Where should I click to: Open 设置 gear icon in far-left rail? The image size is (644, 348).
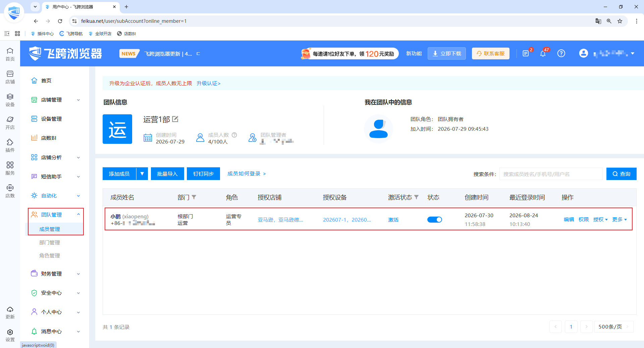click(10, 335)
